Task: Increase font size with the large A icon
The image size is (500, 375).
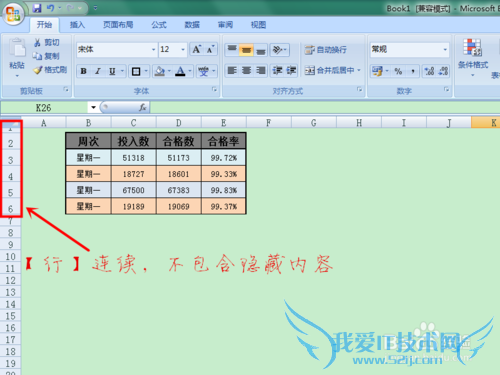Action: [x=197, y=49]
